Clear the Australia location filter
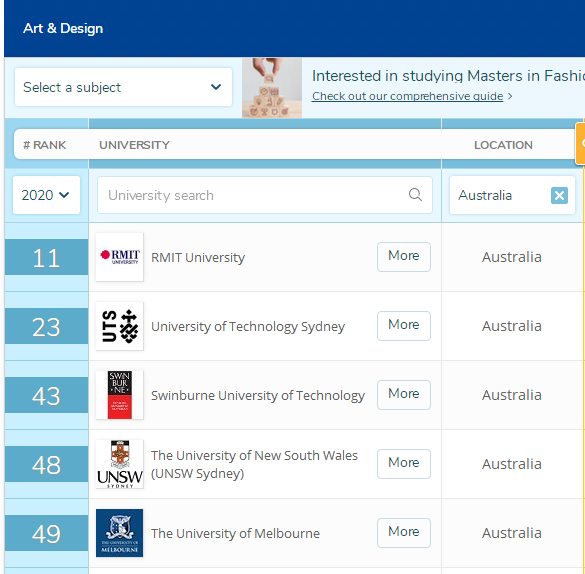Image resolution: width=585 pixels, height=574 pixels. click(x=559, y=195)
